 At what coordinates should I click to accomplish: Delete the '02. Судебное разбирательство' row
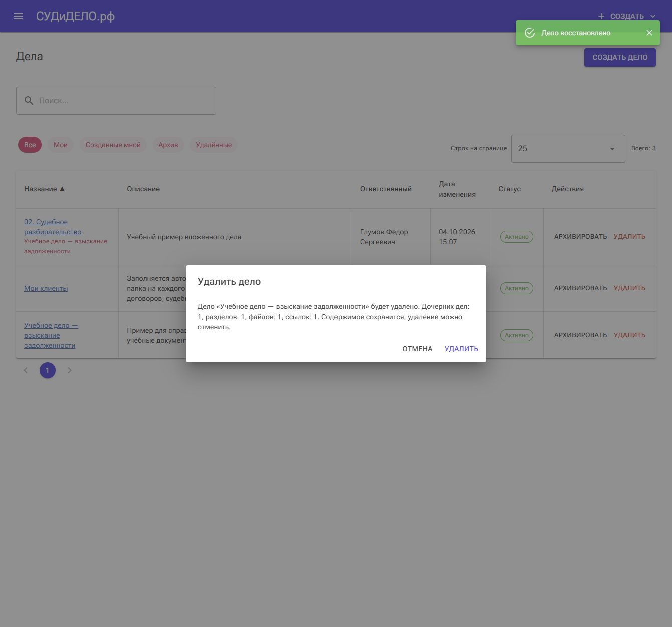point(629,237)
